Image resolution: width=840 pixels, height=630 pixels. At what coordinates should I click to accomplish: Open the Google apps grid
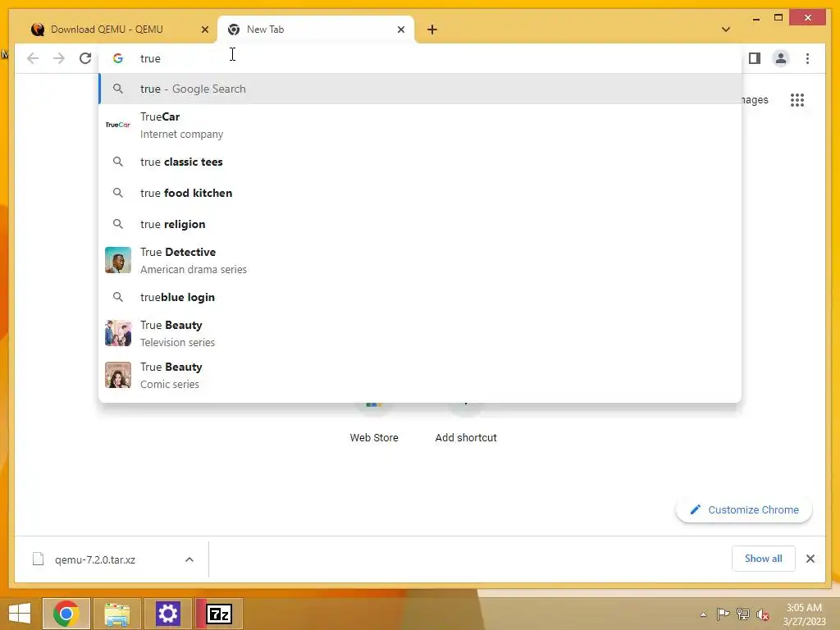(x=797, y=100)
